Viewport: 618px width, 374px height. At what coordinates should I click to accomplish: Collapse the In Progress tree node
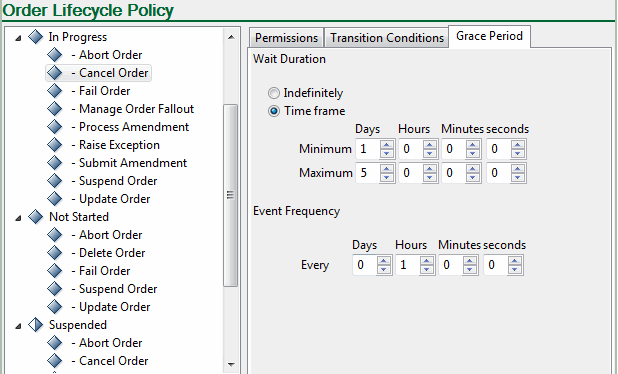[x=18, y=38]
